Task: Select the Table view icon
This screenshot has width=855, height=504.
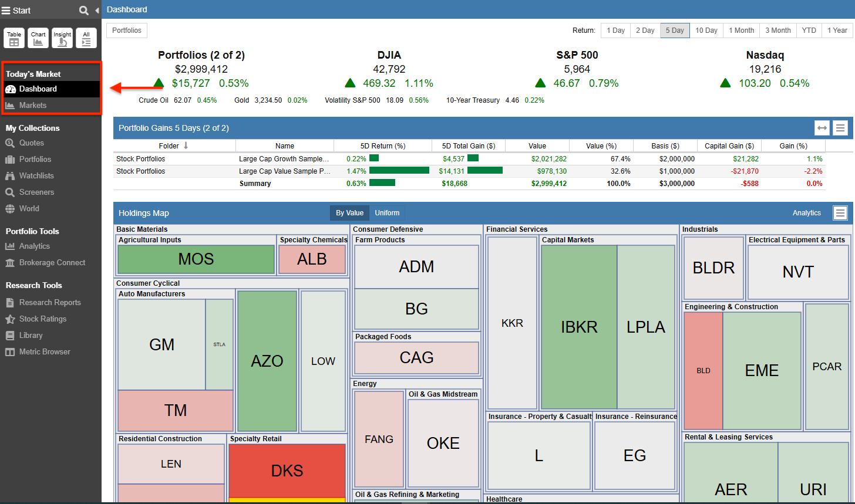Action: coord(14,38)
